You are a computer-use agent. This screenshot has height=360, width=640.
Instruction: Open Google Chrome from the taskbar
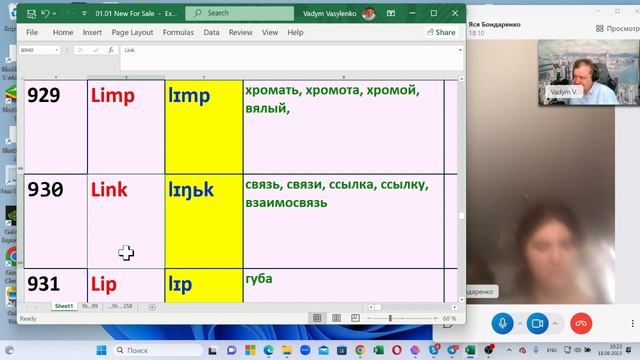[360, 350]
